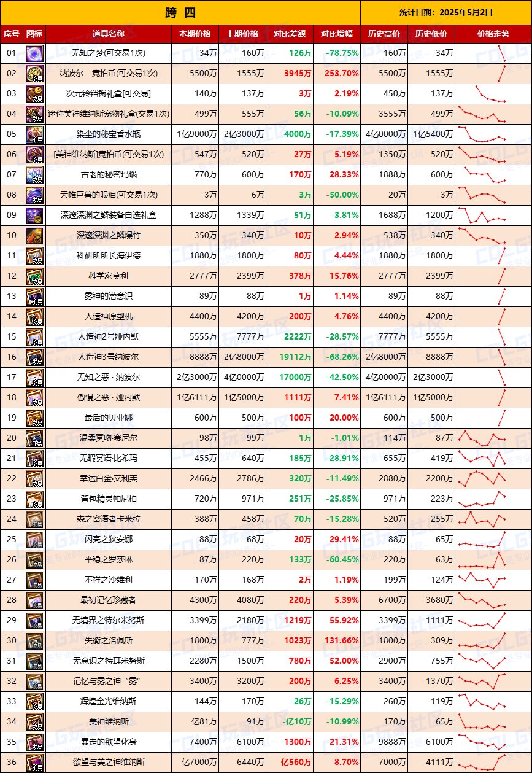Select item name 无境界之特尔米努斯
The image size is (532, 773).
[x=109, y=620]
